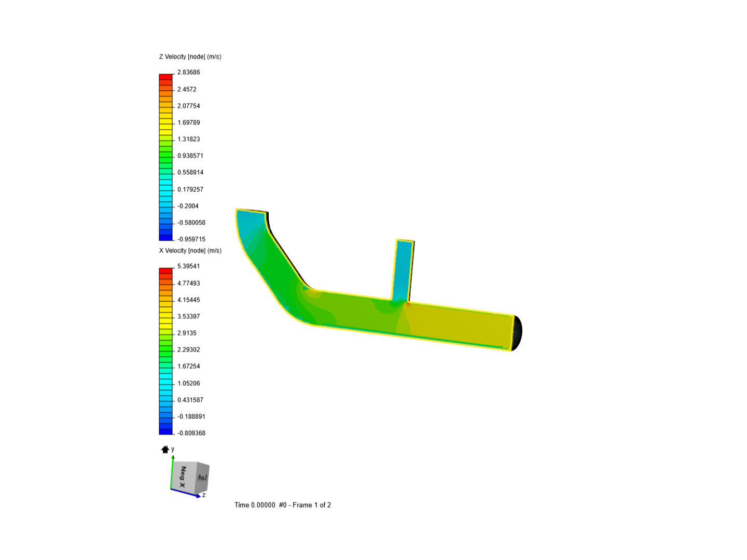This screenshot has height=560, width=747.
Task: Click the green y axis arrow label
Action: coord(173,449)
